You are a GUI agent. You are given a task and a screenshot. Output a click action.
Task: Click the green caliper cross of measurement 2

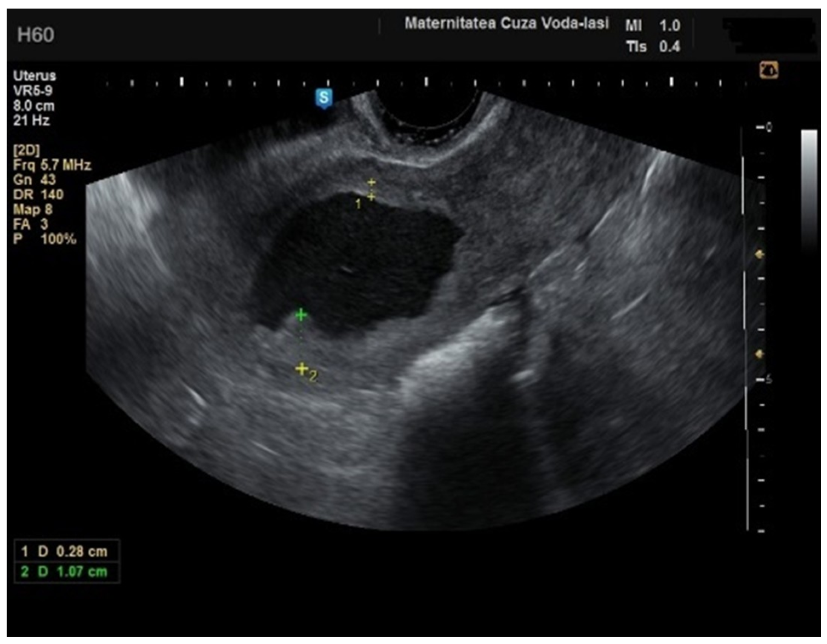[x=301, y=315]
